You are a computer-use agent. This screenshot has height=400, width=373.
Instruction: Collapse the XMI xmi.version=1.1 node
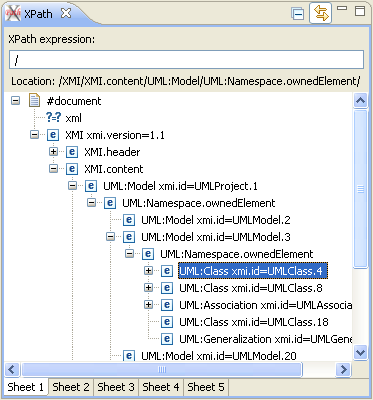34,135
